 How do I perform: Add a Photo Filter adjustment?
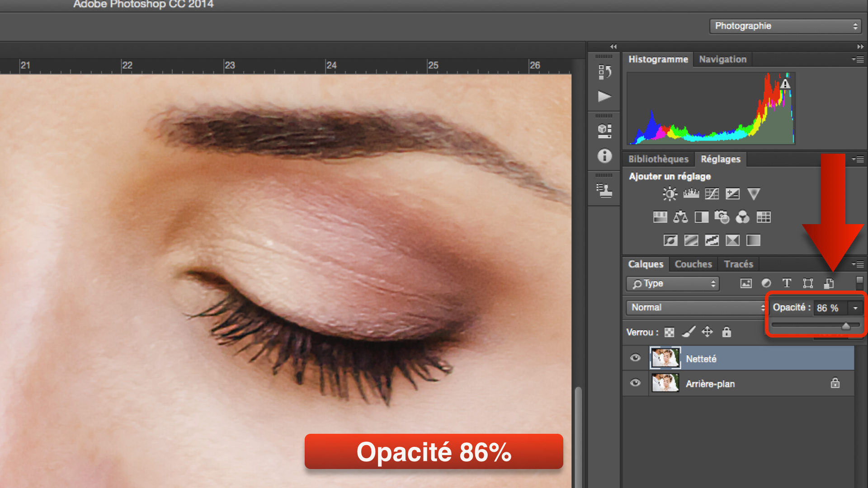click(x=722, y=217)
